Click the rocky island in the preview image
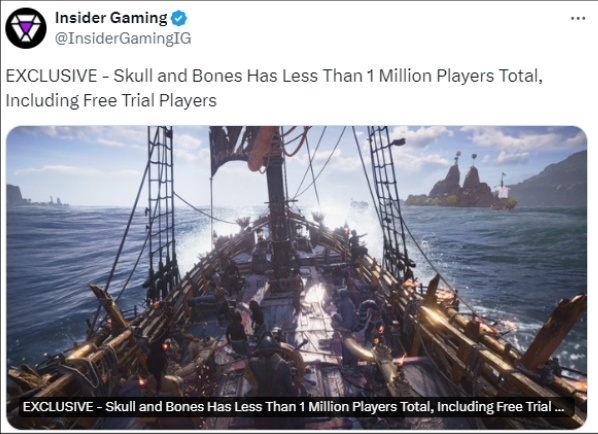The image size is (598, 434). [x=462, y=184]
